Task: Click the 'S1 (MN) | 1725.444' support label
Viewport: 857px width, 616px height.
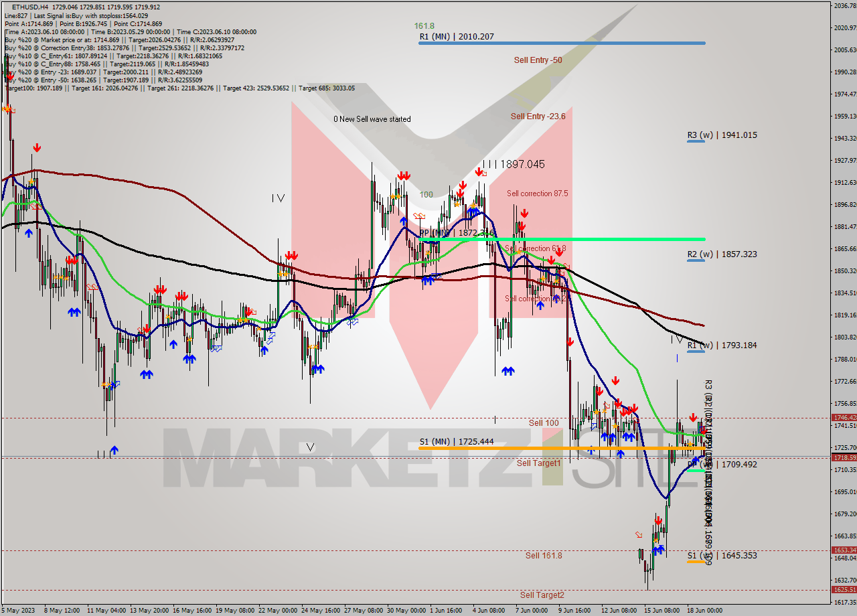Action: tap(457, 442)
